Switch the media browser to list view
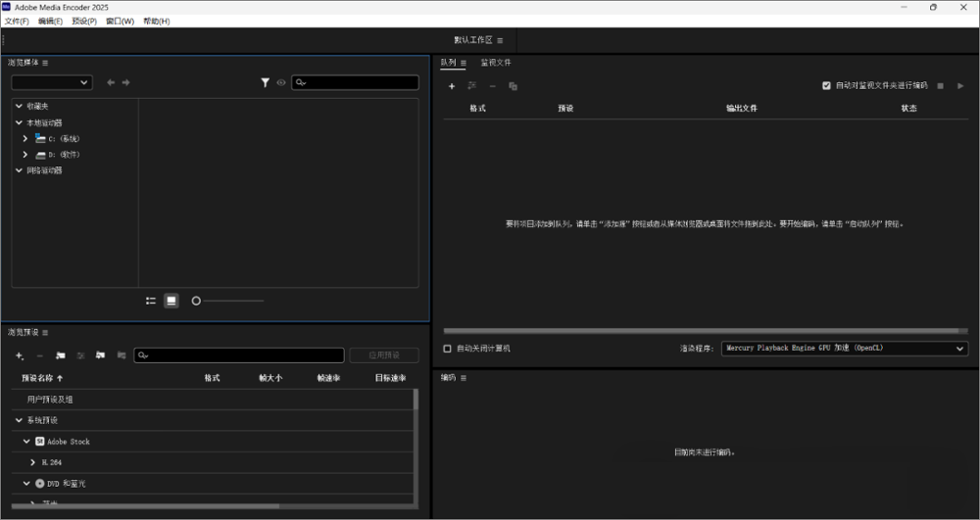This screenshot has width=980, height=520. click(151, 301)
